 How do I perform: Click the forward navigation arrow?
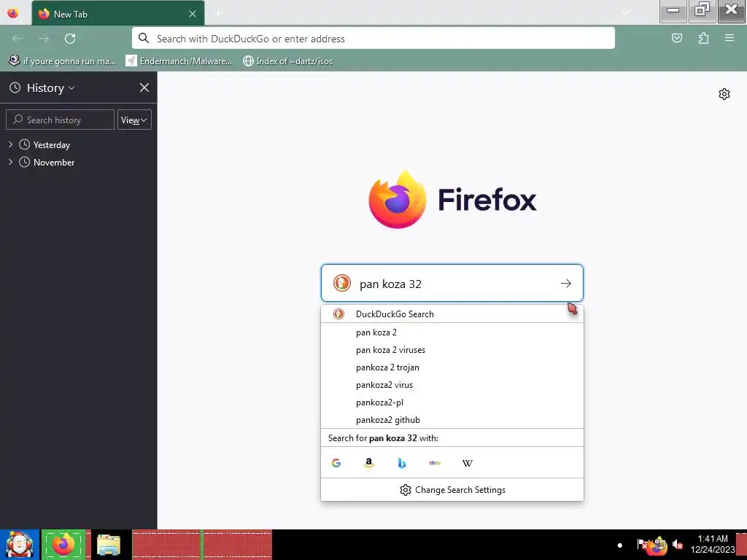(x=44, y=39)
